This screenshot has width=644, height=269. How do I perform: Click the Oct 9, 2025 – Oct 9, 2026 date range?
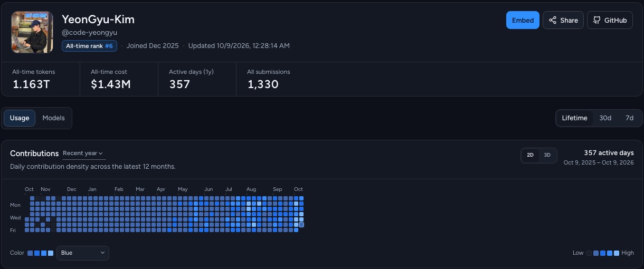pos(599,162)
